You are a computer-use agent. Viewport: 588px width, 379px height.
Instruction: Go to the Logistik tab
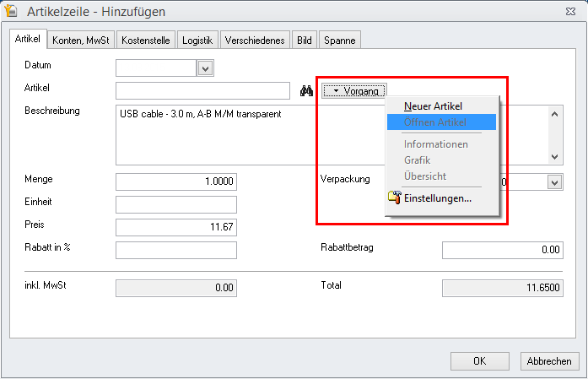pos(198,40)
